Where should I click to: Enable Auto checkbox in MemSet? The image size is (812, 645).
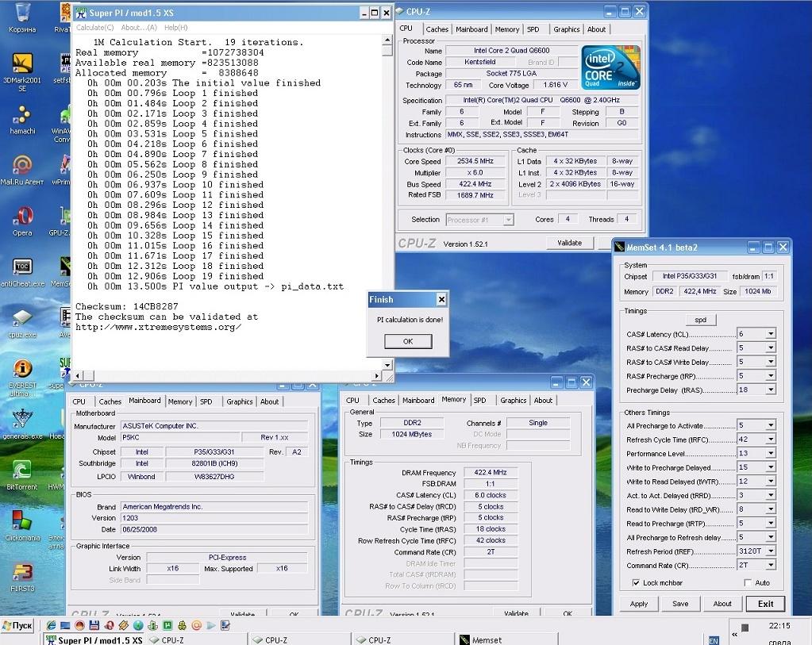pos(748,583)
